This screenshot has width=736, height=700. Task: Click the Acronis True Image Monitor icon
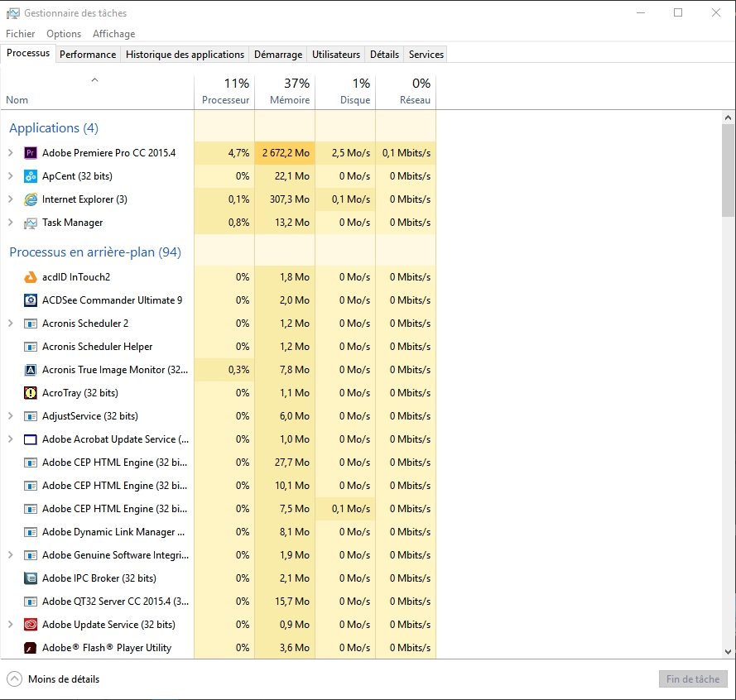coord(31,370)
